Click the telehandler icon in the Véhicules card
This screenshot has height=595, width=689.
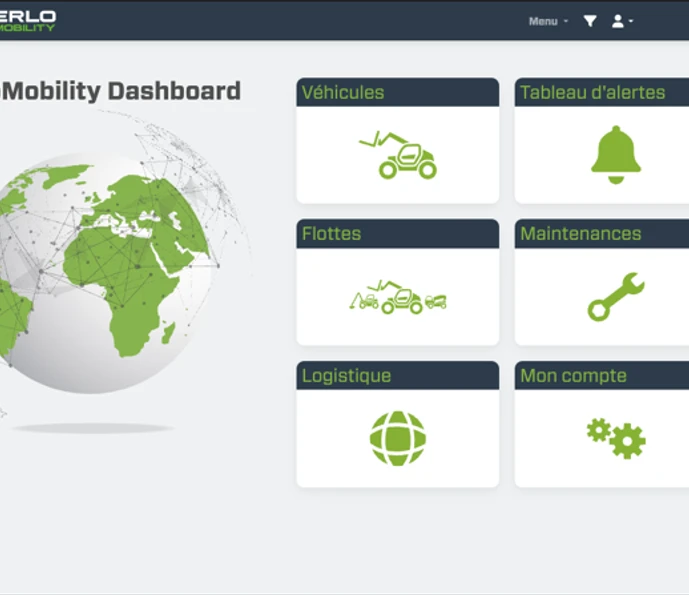tap(398, 156)
